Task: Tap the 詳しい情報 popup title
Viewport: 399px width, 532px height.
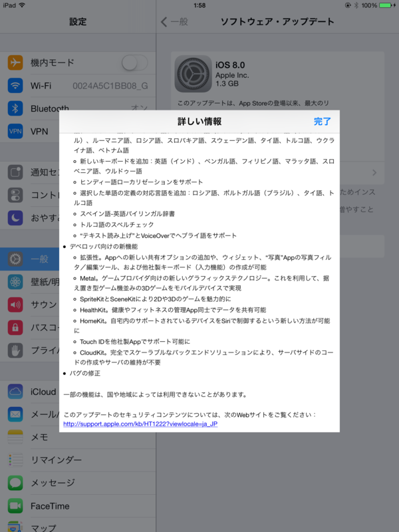Action: click(199, 122)
